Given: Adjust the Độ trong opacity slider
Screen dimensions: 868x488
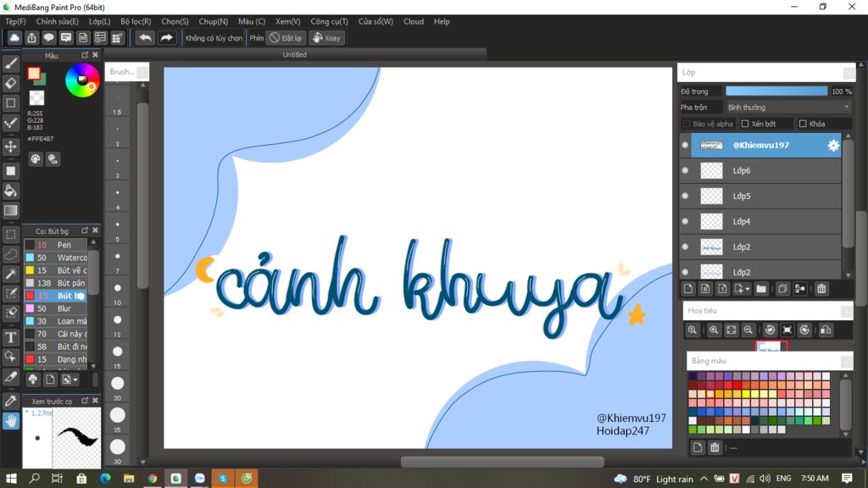Looking at the screenshot, I should point(776,91).
